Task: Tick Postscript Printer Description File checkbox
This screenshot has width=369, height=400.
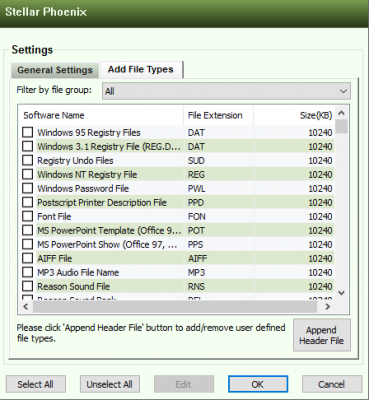Action: click(x=28, y=202)
